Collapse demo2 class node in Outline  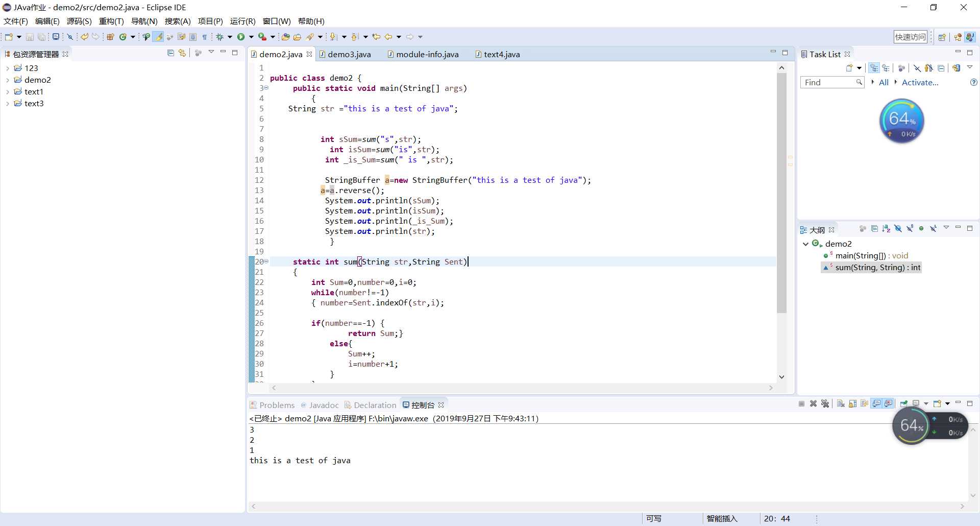pos(805,244)
